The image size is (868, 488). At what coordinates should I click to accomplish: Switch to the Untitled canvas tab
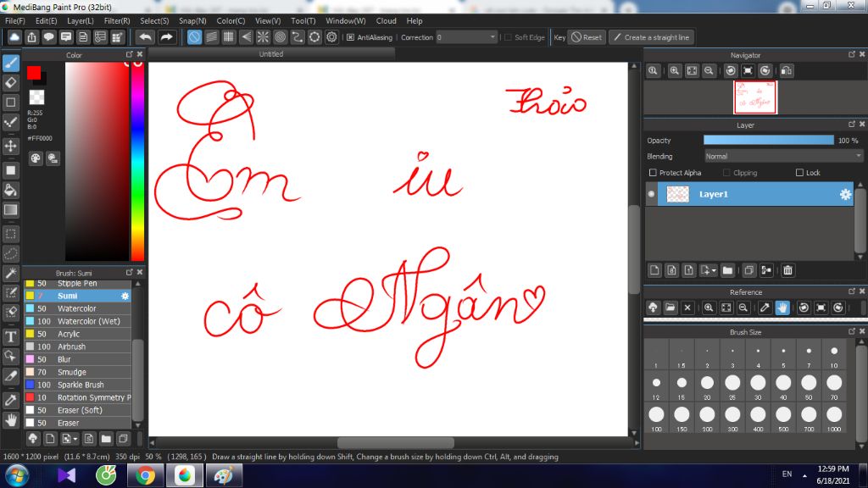click(x=271, y=54)
